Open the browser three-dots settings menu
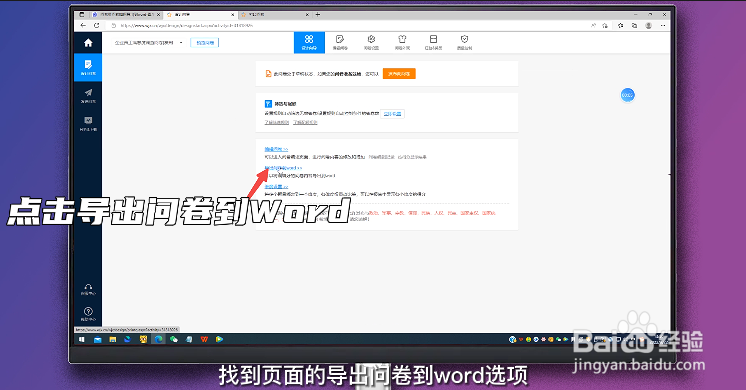746x390 pixels. [x=663, y=26]
